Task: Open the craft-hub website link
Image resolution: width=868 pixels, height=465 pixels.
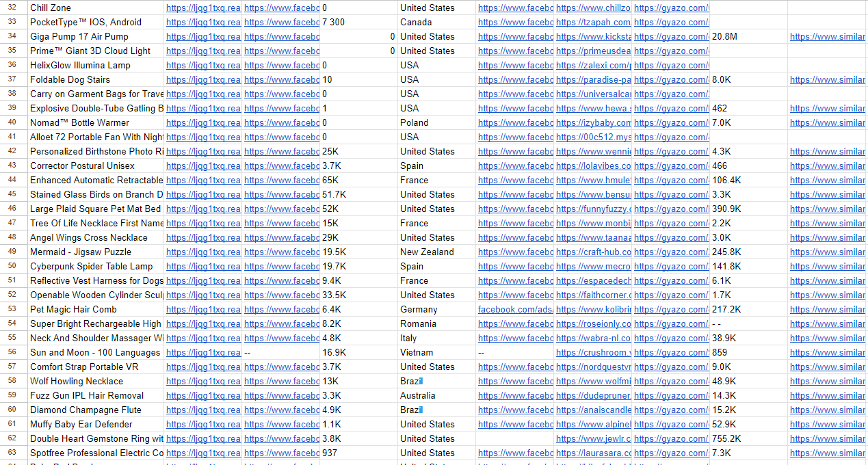Action: (593, 252)
